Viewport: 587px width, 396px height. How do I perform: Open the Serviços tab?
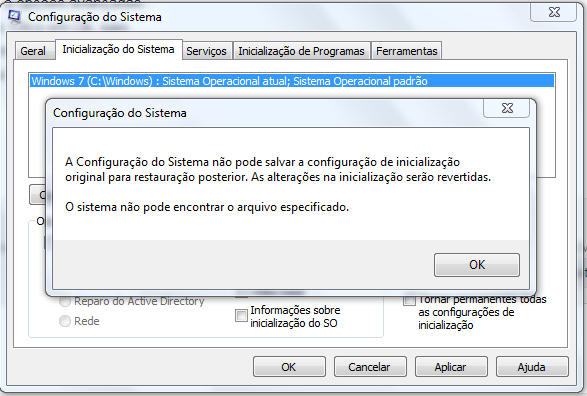(x=207, y=51)
